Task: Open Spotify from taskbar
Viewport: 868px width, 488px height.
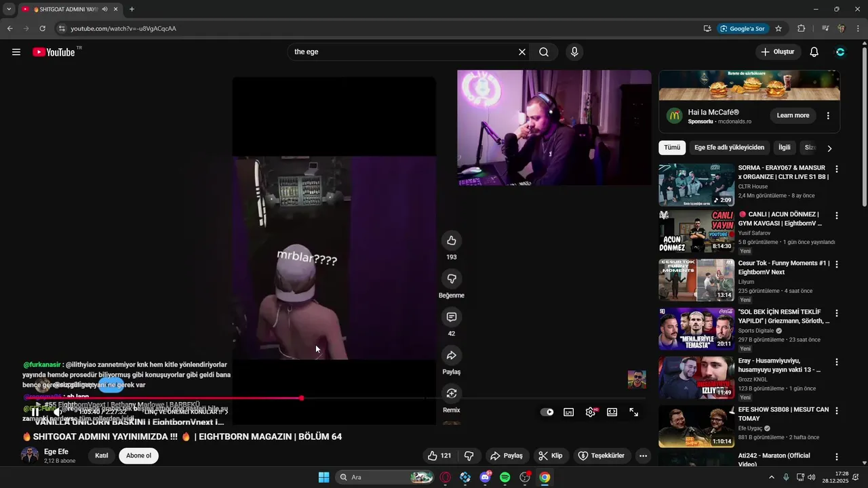Action: (x=505, y=477)
